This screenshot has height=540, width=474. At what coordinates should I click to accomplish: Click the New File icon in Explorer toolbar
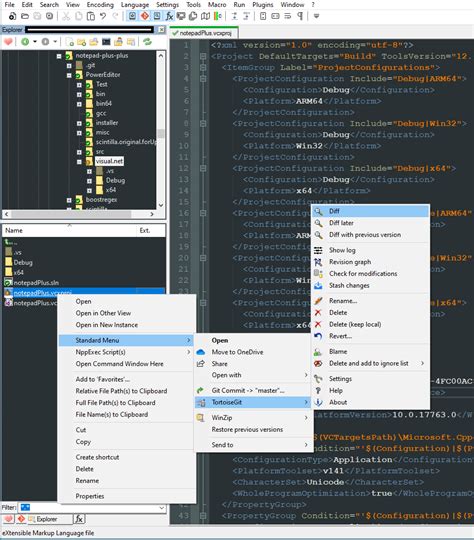coord(69,42)
